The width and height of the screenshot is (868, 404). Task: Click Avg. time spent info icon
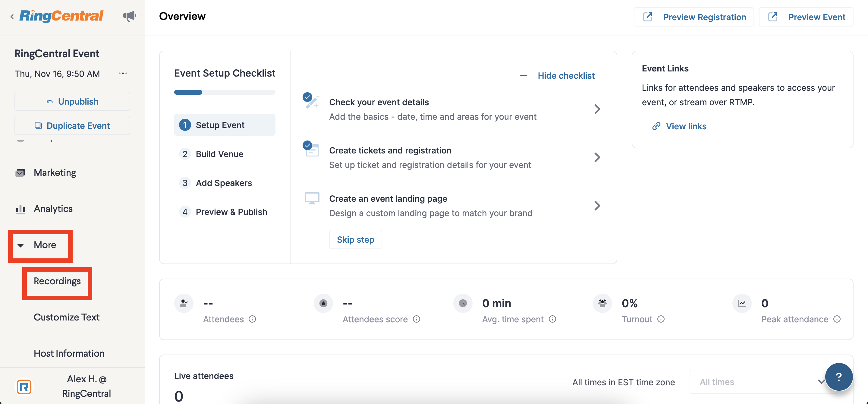tap(552, 319)
